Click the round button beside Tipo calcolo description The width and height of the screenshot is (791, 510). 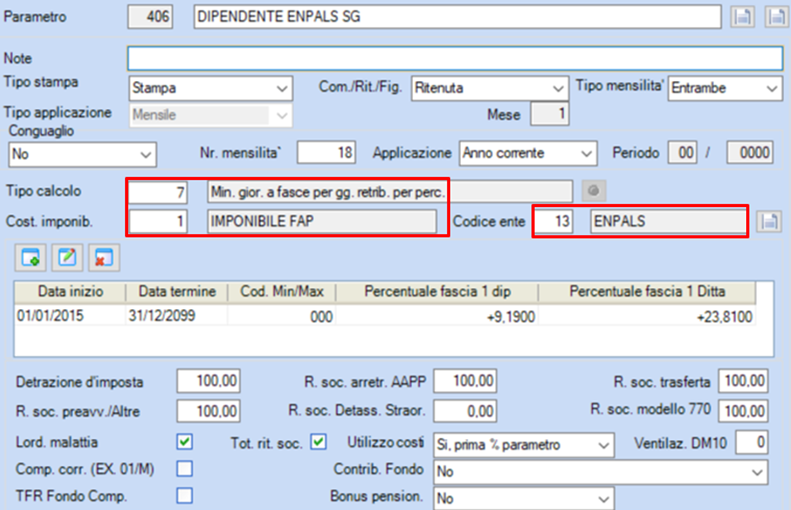(x=594, y=191)
